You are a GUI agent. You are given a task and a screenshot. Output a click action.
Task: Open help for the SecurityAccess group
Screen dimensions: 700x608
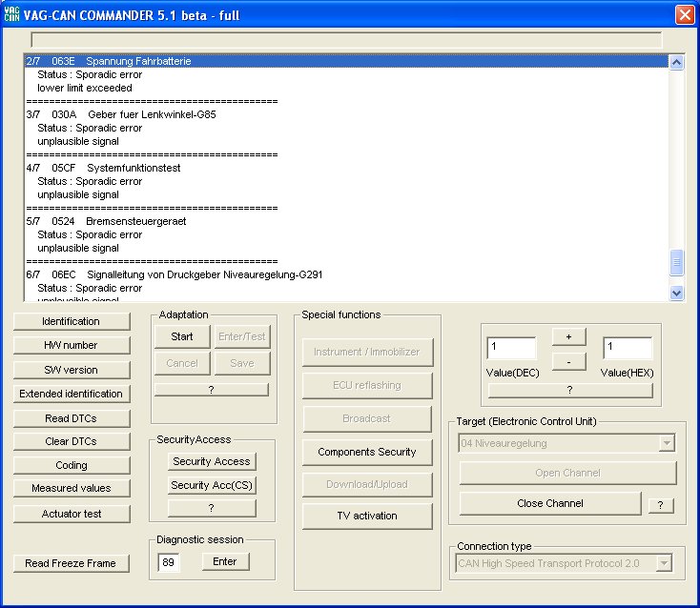tap(212, 508)
